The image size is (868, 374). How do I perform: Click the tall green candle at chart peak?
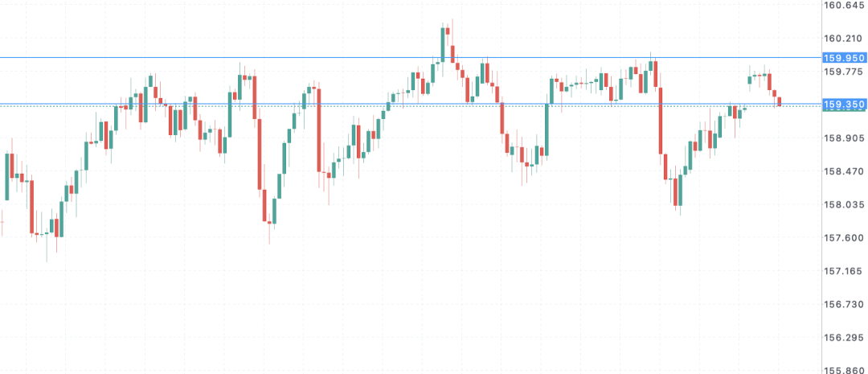443,44
